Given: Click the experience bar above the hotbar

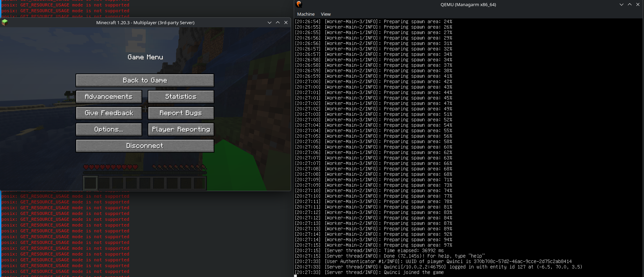Looking at the screenshot, I should [145, 173].
